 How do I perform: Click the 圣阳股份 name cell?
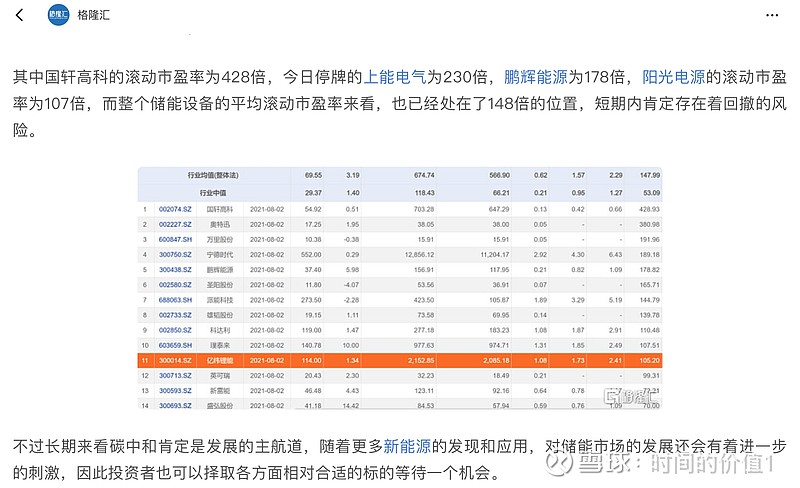coord(220,285)
